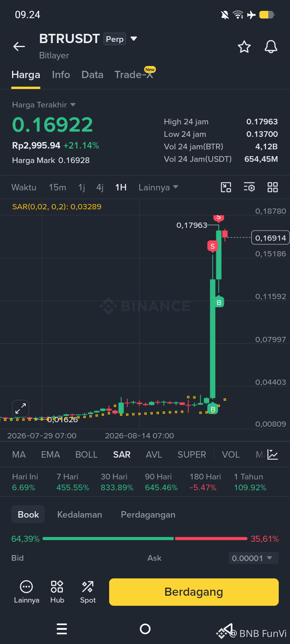Image resolution: width=290 pixels, height=644 pixels.
Task: Toggle the BOLL indicator
Action: point(86,454)
